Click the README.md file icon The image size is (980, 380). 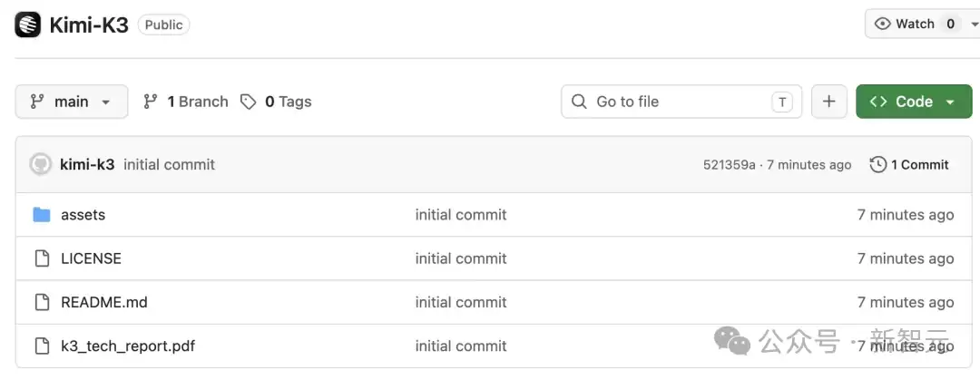[x=42, y=303]
